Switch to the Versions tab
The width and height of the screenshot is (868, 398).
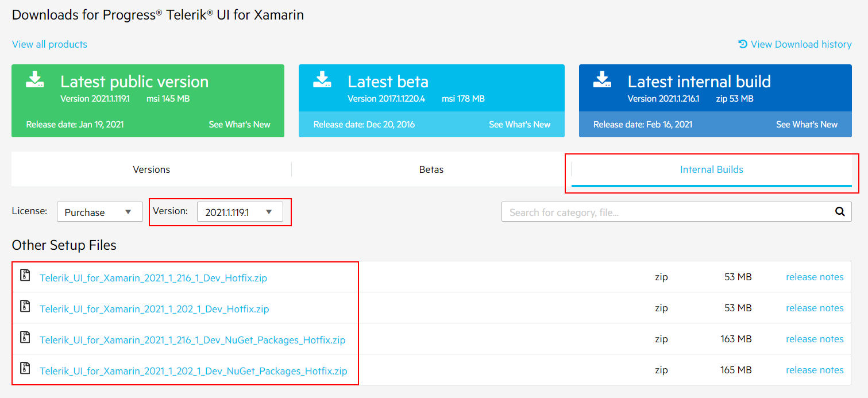click(152, 169)
